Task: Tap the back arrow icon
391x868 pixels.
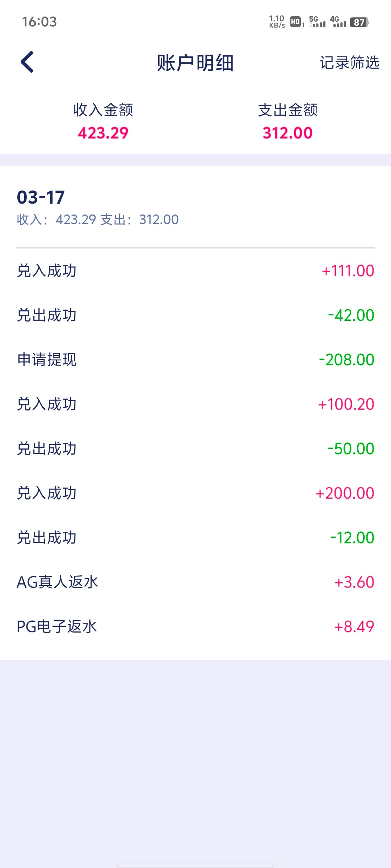Action: [28, 62]
